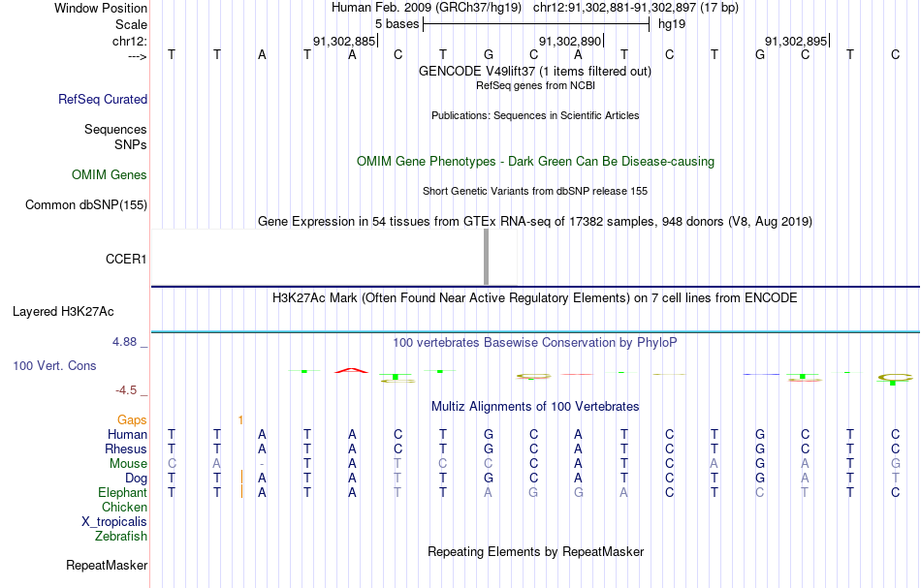Click the chr12: base position label
Viewport: 921px width, 588px height.
(x=130, y=41)
